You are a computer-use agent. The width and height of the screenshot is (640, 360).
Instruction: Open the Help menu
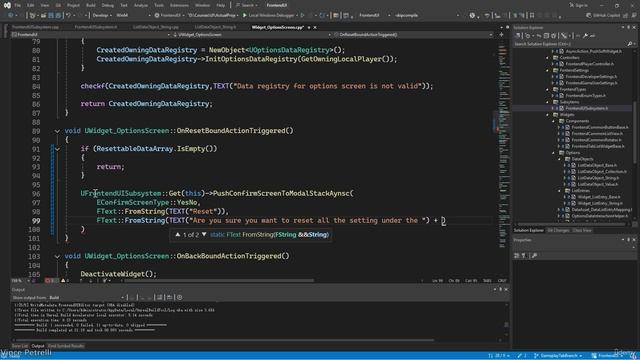220,5
